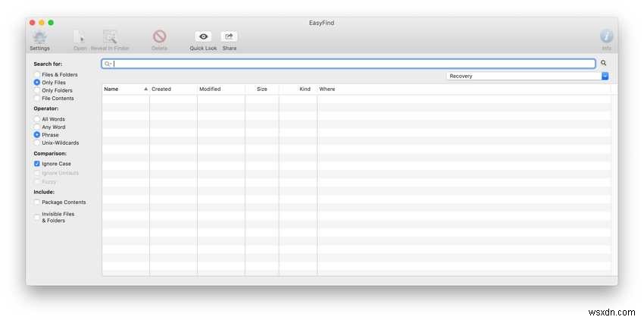Sort by Kind column header

coord(299,89)
